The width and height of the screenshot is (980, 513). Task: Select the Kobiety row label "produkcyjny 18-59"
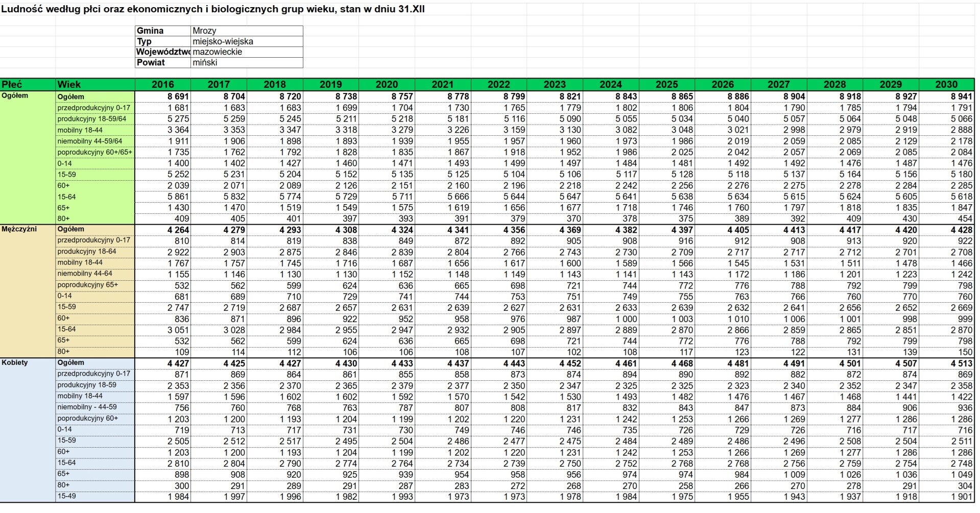click(x=95, y=385)
